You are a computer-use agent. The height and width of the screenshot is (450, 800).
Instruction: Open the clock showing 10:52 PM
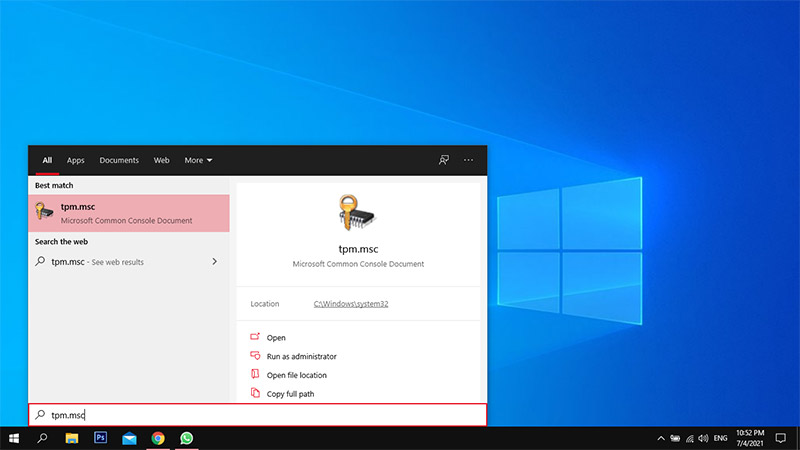point(750,438)
